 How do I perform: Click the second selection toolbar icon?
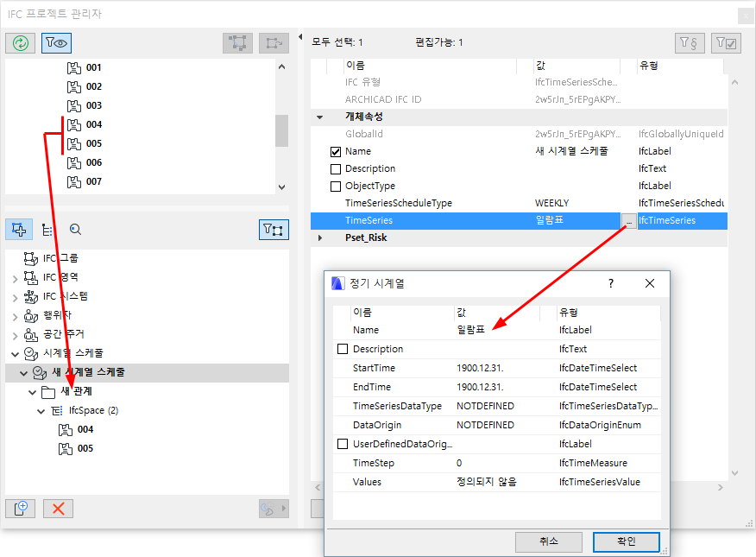pos(274,43)
